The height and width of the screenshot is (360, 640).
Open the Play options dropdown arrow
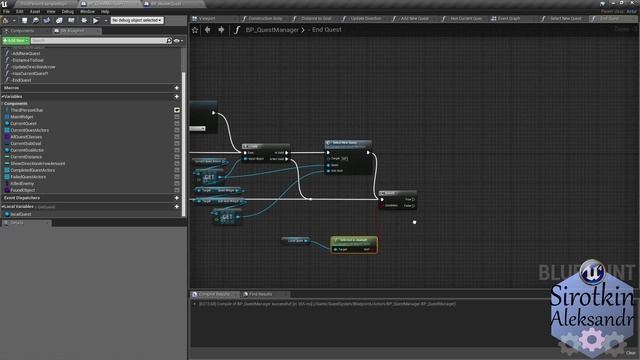(106, 20)
